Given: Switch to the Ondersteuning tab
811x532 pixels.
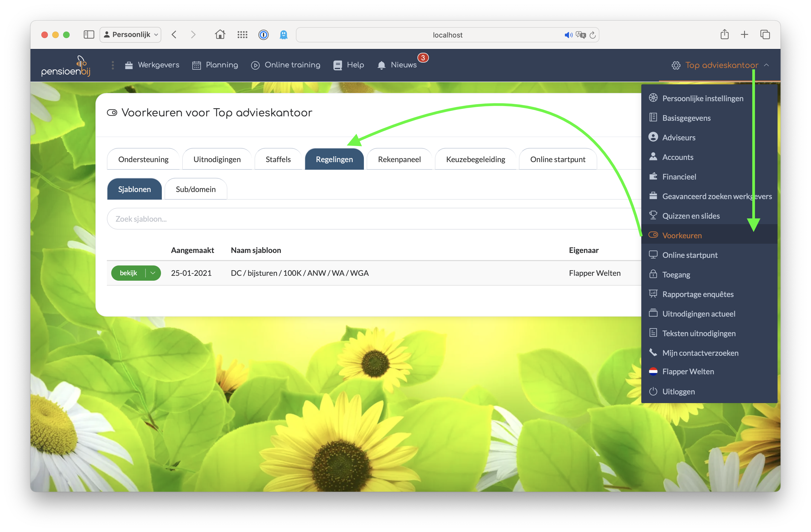Looking at the screenshot, I should [143, 159].
